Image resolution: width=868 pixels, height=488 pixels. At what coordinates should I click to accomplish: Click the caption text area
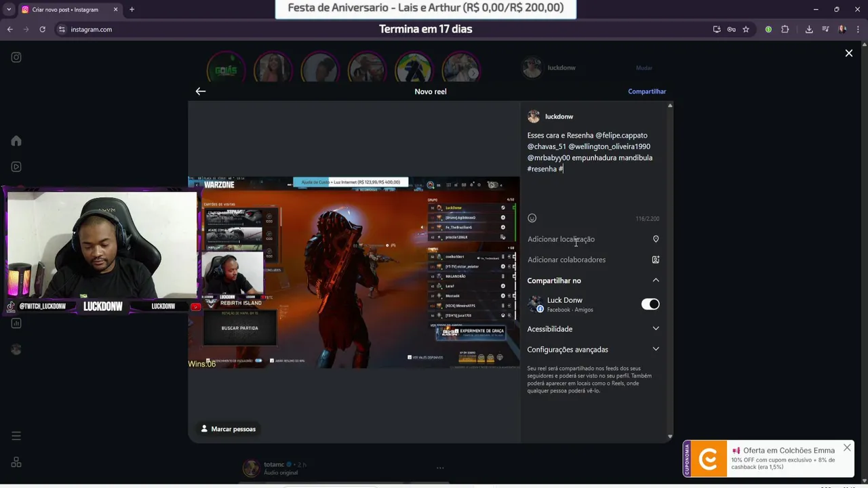click(x=593, y=169)
